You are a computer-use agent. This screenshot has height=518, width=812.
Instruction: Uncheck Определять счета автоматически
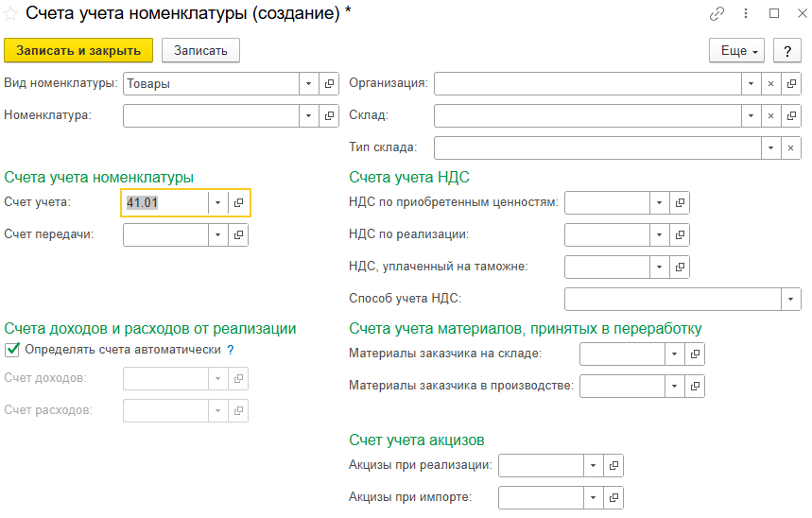[x=12, y=350]
